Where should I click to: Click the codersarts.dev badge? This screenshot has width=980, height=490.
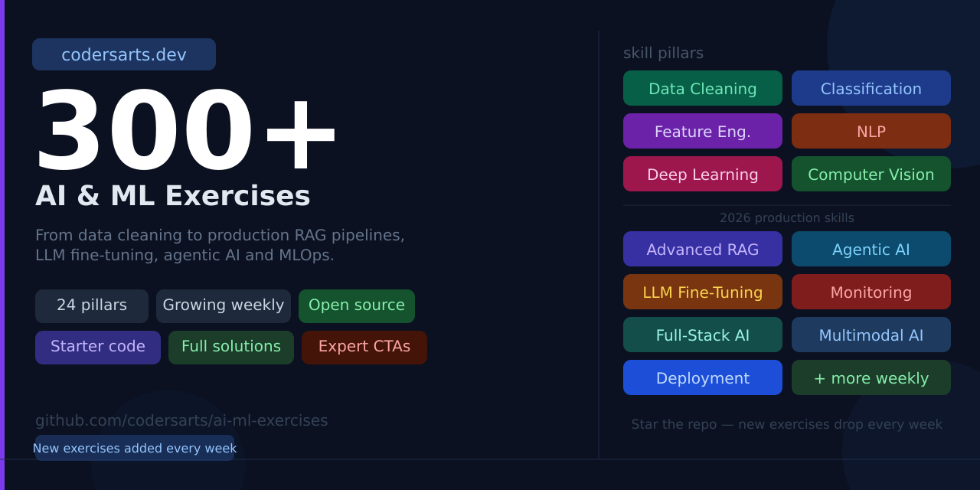pos(124,54)
